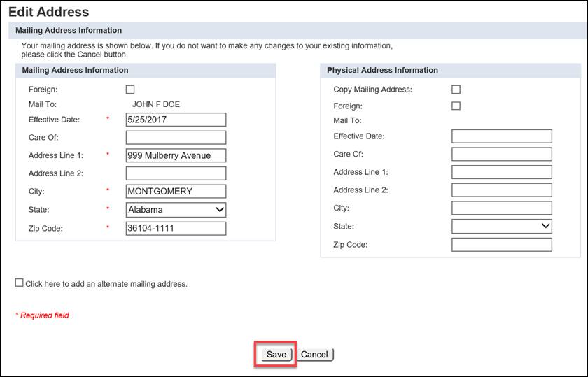Tick the physical address Foreign checkbox
The image size is (588, 377).
coord(456,106)
